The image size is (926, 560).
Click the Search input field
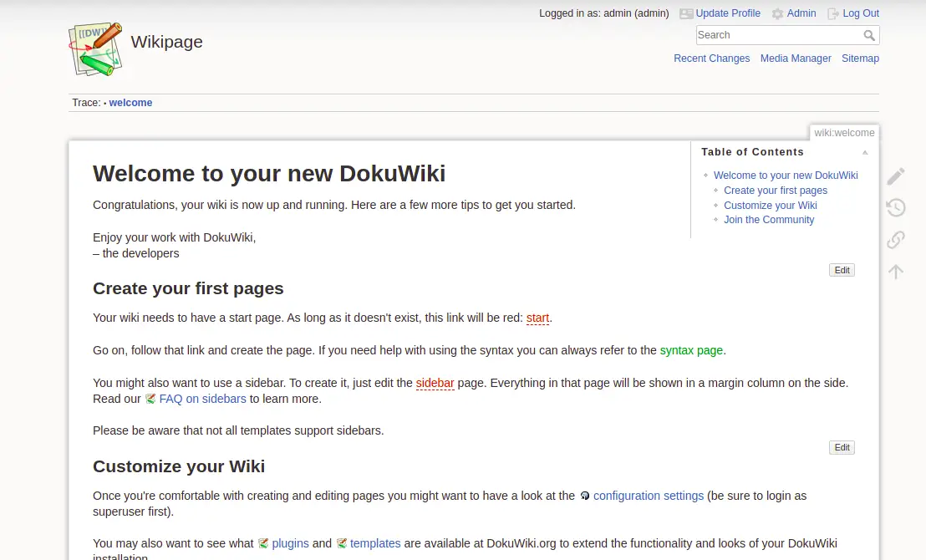coord(777,35)
